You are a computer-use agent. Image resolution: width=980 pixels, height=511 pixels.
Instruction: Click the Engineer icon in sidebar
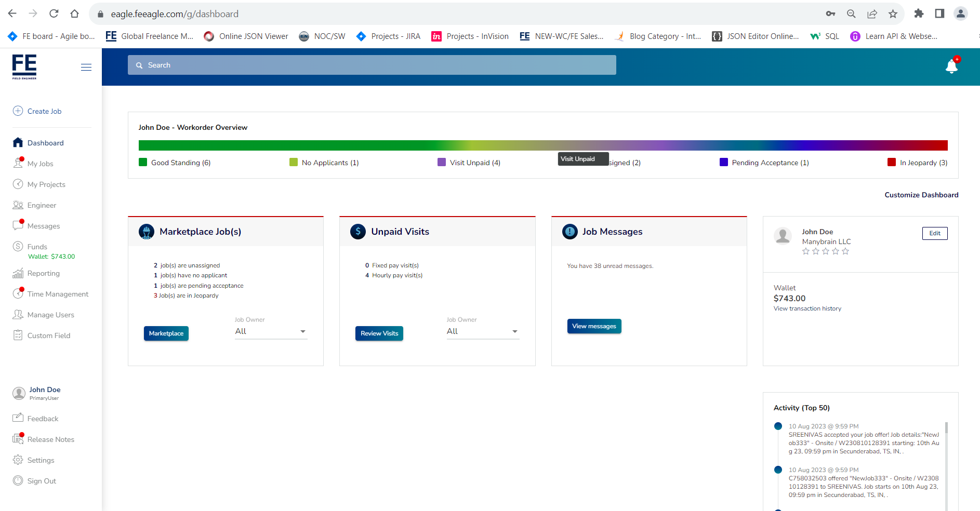click(x=18, y=205)
